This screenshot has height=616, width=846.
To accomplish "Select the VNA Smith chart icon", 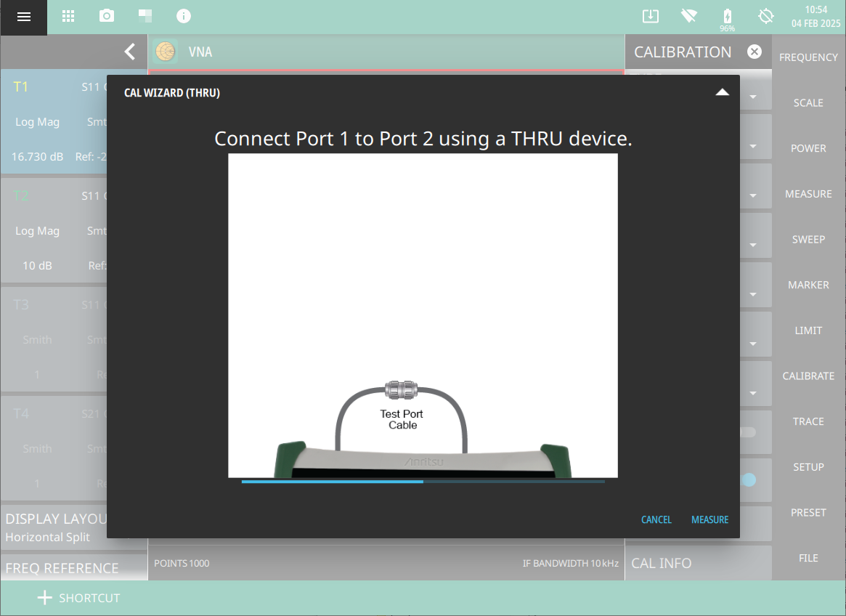I will [166, 52].
